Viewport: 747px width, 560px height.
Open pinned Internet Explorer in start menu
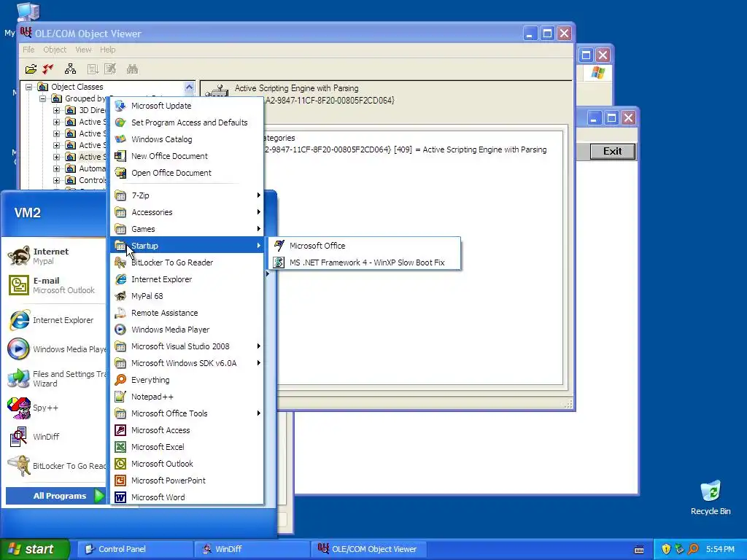point(55,320)
